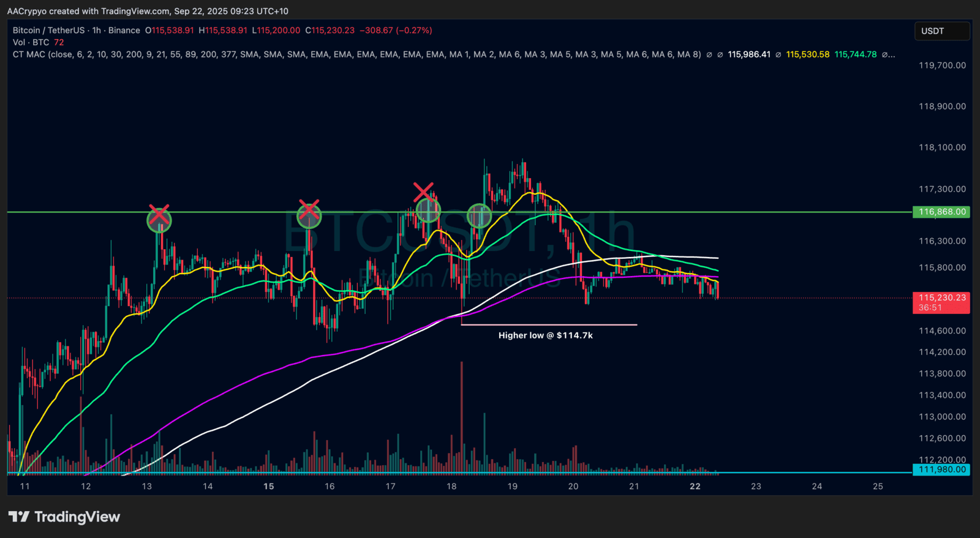
Task: Click the yellow 115,530.58 moving average value
Action: (x=807, y=54)
